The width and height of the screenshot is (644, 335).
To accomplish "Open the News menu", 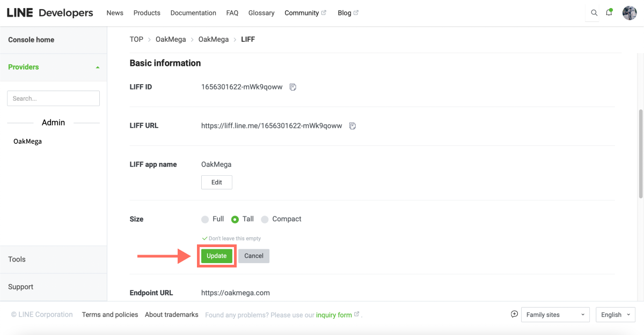I will [115, 13].
